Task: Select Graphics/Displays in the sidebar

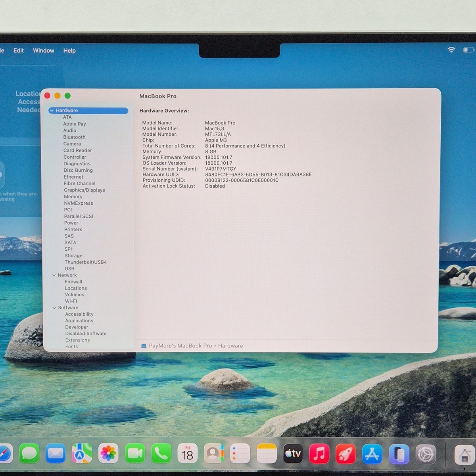Action: [84, 190]
